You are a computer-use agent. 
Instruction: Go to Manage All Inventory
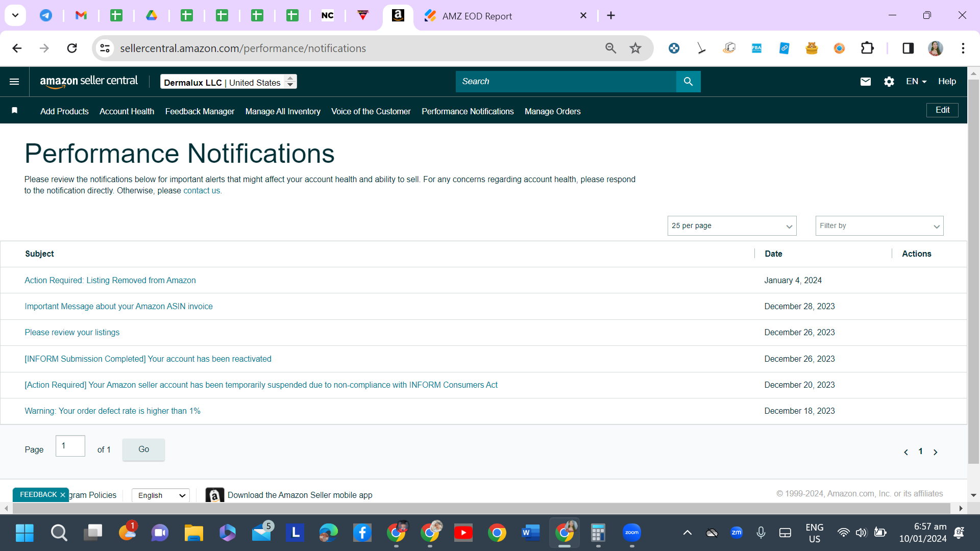click(x=283, y=111)
